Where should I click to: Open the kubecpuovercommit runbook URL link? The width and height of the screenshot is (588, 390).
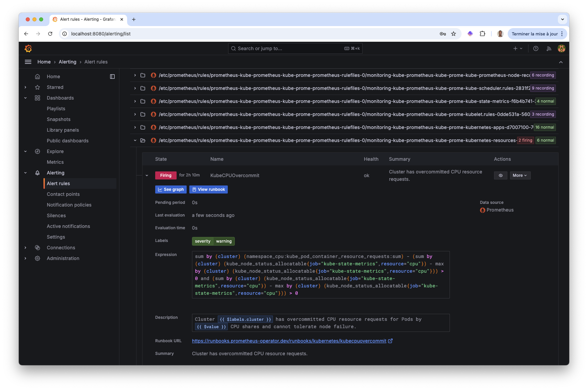(289, 341)
